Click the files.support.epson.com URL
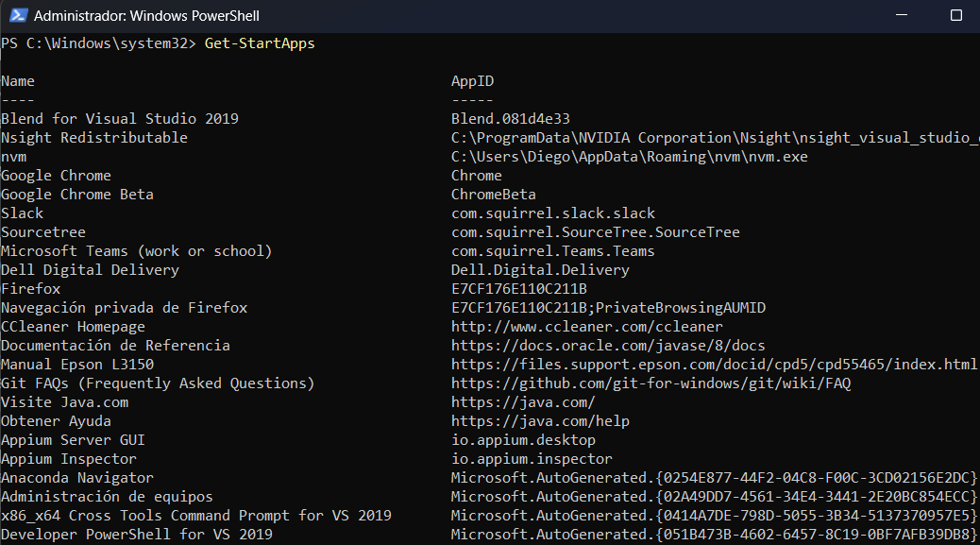The height and width of the screenshot is (545, 980). coord(715,365)
